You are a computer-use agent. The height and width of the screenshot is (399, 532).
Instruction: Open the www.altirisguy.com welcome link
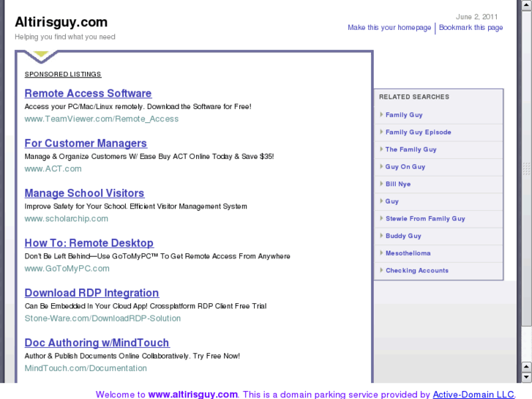192,395
